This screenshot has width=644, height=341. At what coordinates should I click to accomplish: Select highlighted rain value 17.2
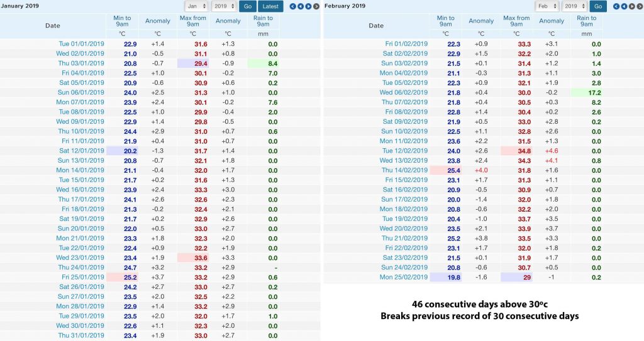click(594, 93)
